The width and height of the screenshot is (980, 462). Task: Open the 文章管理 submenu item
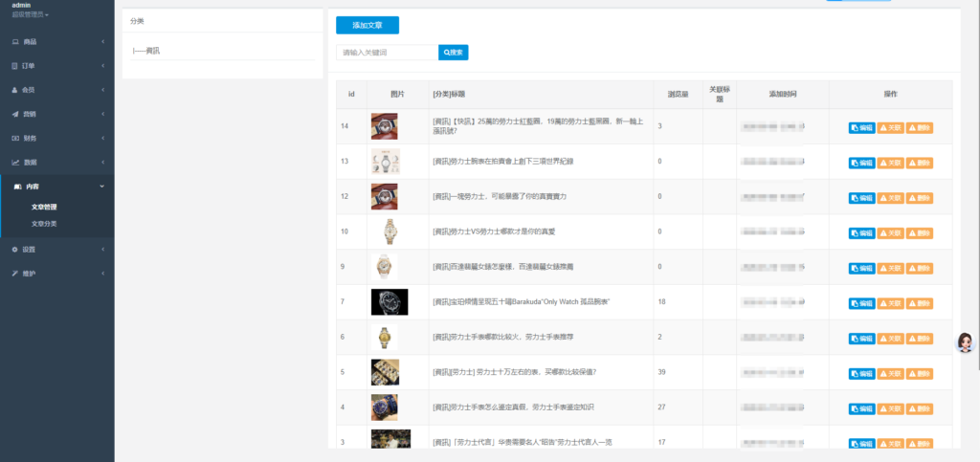coord(44,208)
